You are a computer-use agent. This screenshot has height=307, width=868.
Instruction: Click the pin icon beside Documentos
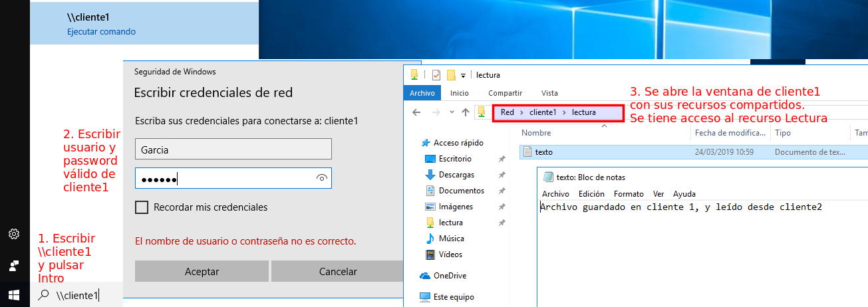click(502, 191)
